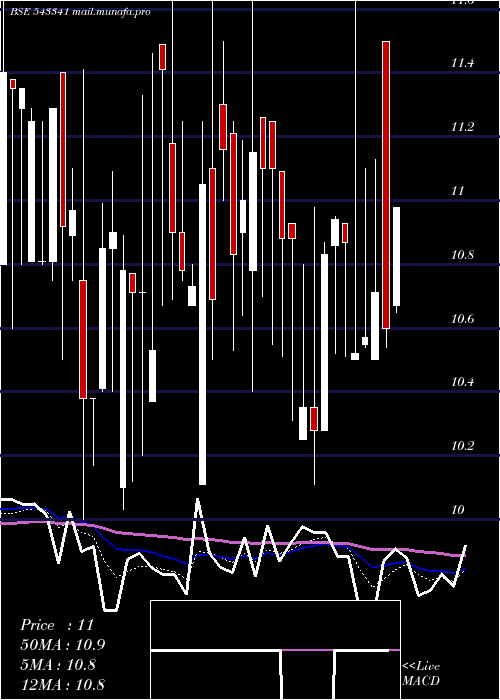Select the 10.6 price axis label
This screenshot has width=500, height=700.
[x=462, y=319]
